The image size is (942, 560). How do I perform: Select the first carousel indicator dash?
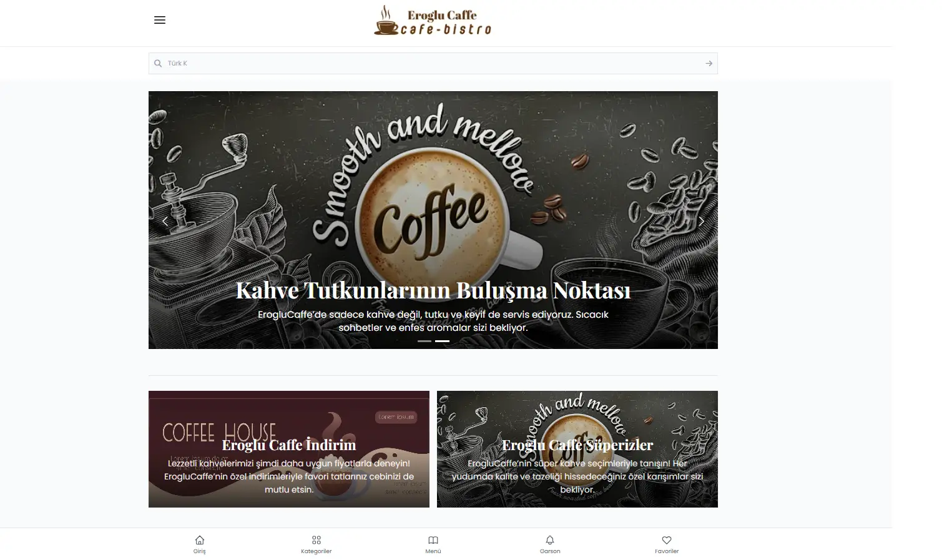(424, 341)
